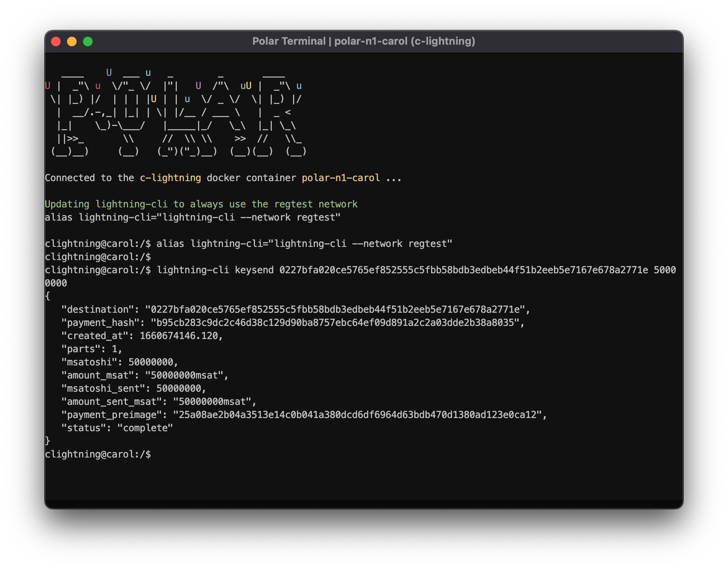Minimize the Polar Terminal window
Screen dimensions: 728x568
point(72,41)
